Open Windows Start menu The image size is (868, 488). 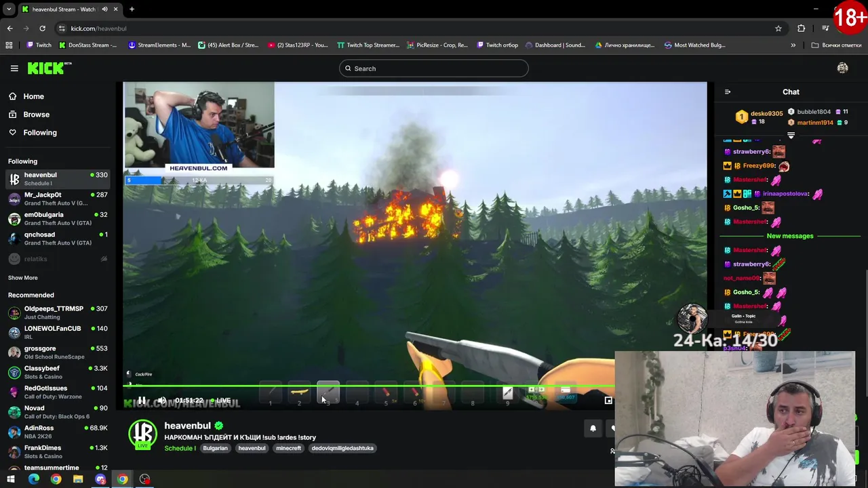click(10, 479)
